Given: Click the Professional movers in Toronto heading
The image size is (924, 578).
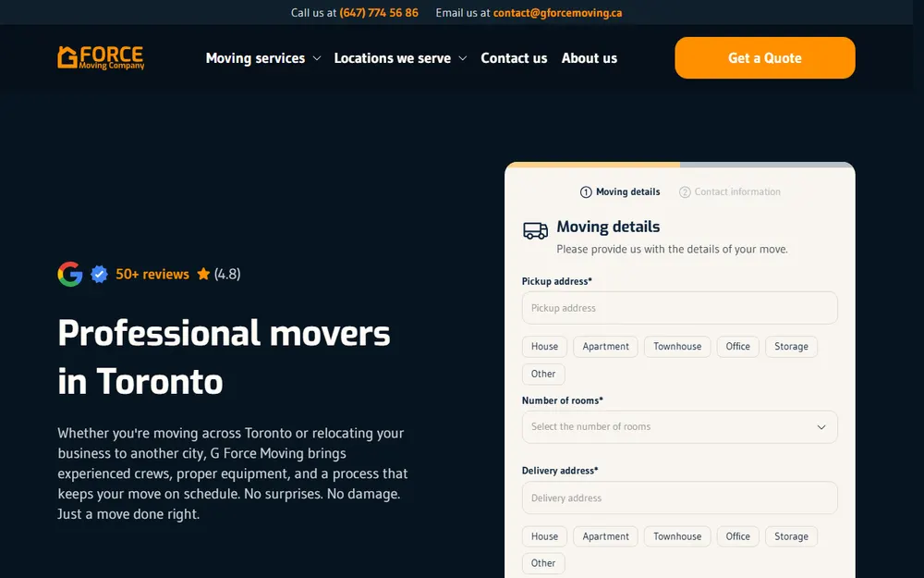Looking at the screenshot, I should 224,357.
